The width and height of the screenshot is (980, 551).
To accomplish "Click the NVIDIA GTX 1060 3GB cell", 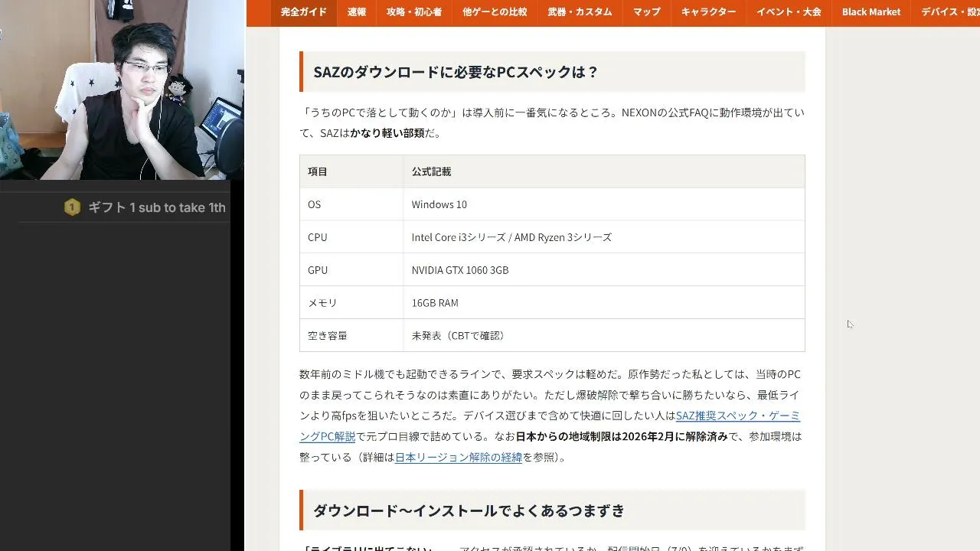I will pyautogui.click(x=604, y=270).
